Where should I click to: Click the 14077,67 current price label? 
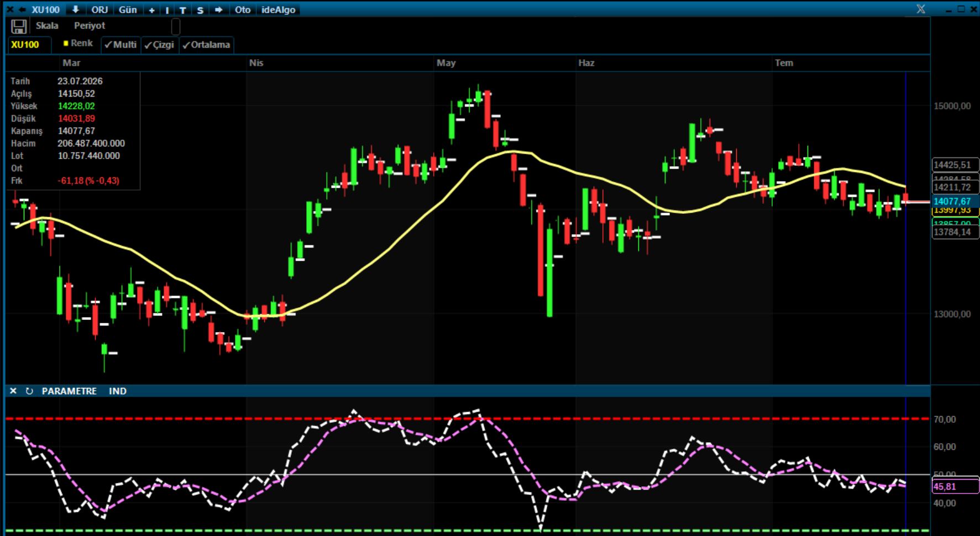tap(955, 201)
